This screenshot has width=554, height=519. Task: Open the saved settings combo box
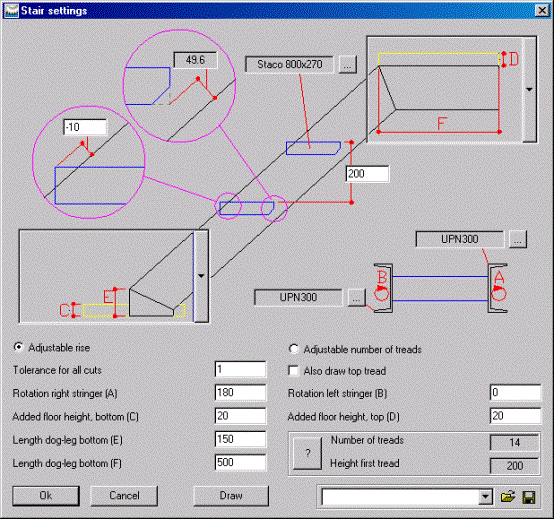coord(407,497)
